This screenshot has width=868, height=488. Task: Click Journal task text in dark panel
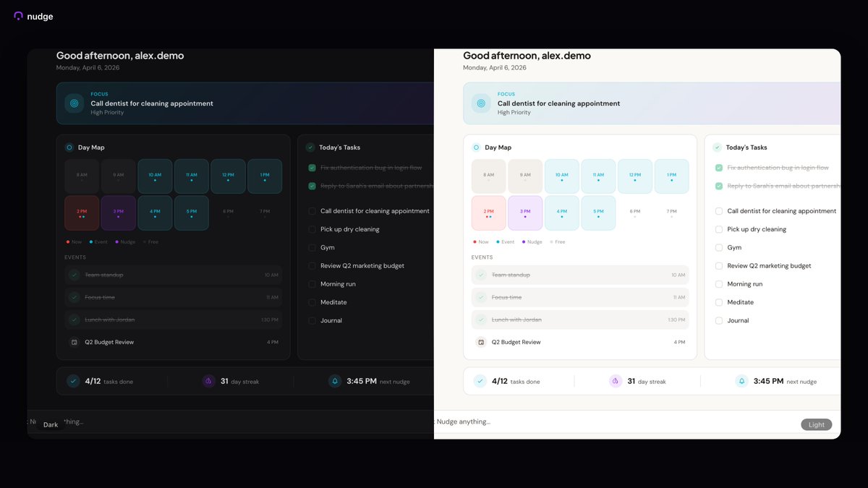tap(331, 320)
